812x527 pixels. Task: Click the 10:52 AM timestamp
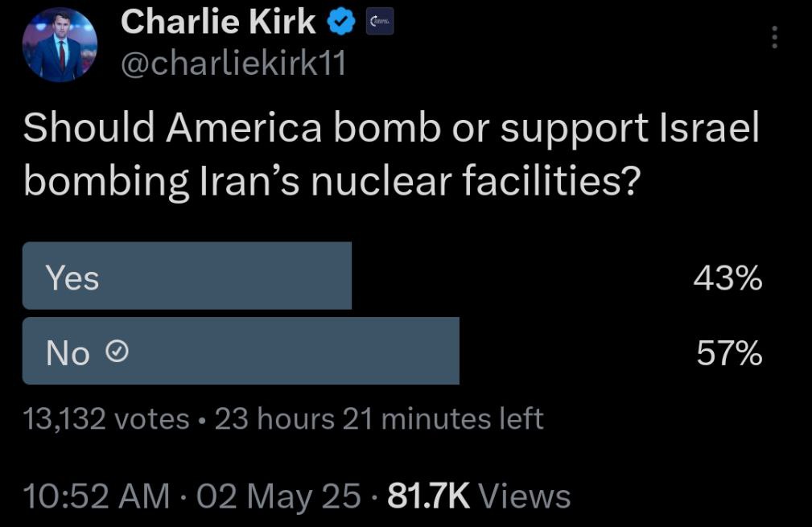pyautogui.click(x=97, y=496)
